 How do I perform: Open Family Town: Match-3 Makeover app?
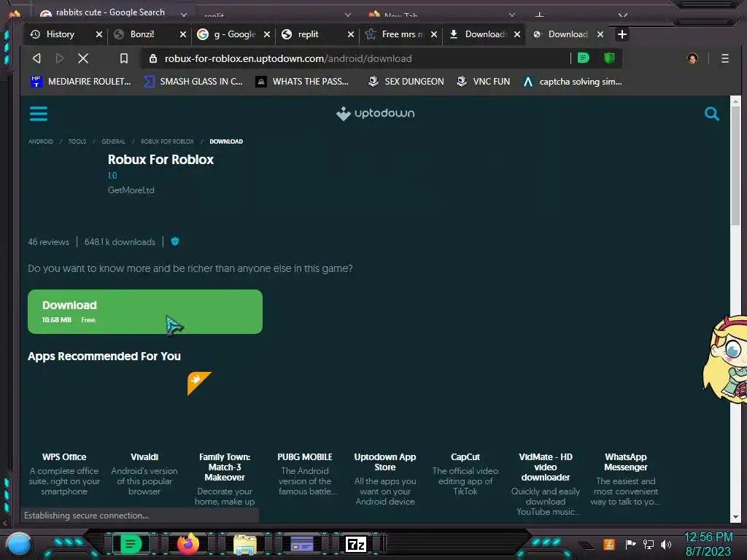[x=225, y=467]
